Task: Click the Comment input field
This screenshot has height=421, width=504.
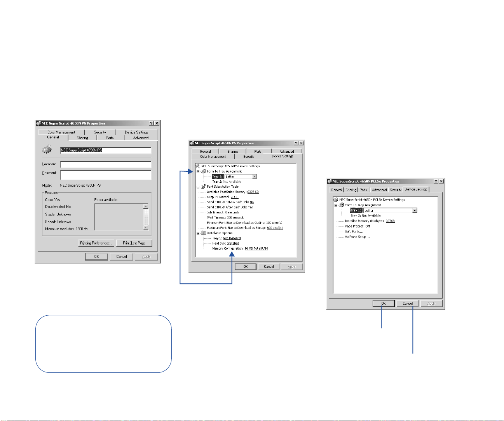Action: click(x=106, y=175)
